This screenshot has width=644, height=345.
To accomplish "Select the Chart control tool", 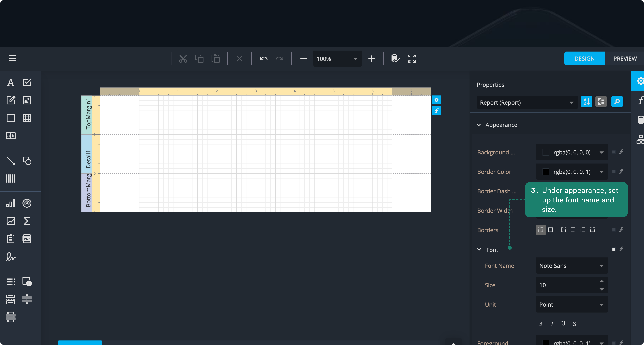I will pyautogui.click(x=11, y=203).
